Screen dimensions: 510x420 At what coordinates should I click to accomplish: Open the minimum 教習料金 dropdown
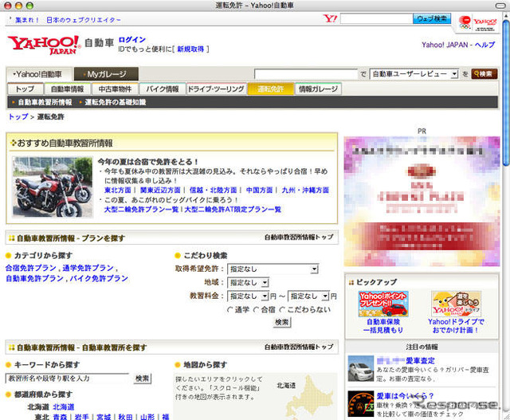pyautogui.click(x=248, y=296)
